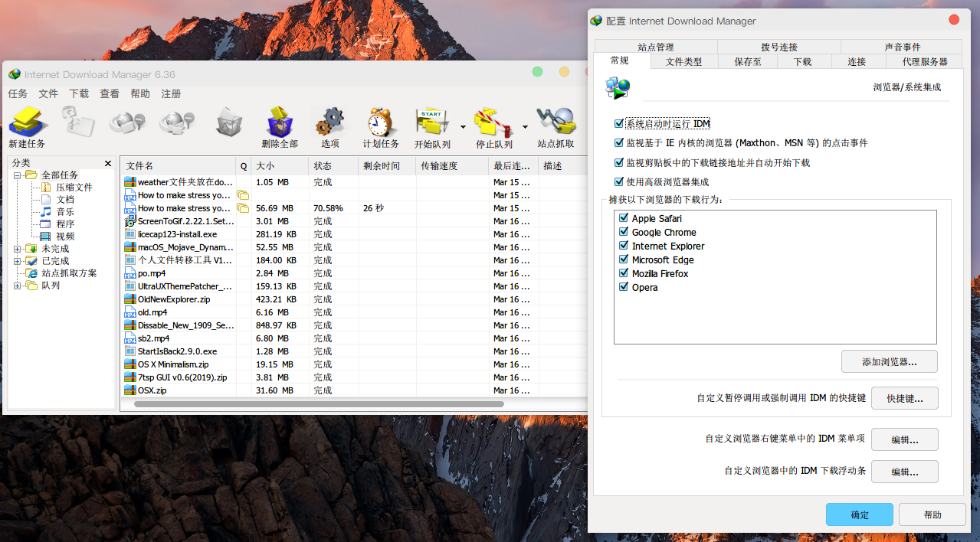Select the 视频 category icon in tree
The height and width of the screenshot is (542, 980).
[46, 237]
